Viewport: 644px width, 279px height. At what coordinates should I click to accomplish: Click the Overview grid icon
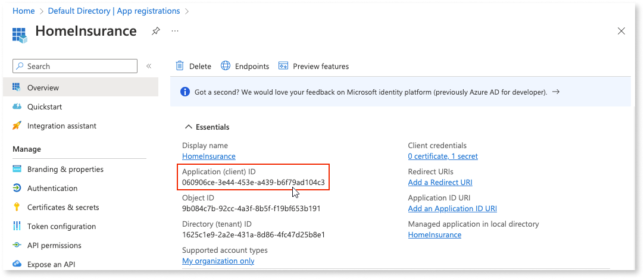pos(17,87)
